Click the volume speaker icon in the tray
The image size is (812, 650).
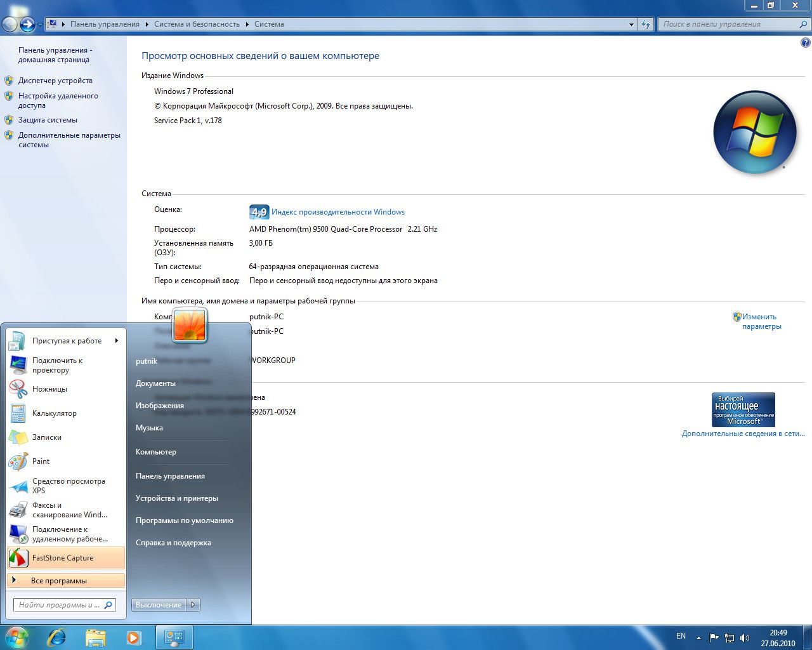pyautogui.click(x=745, y=638)
